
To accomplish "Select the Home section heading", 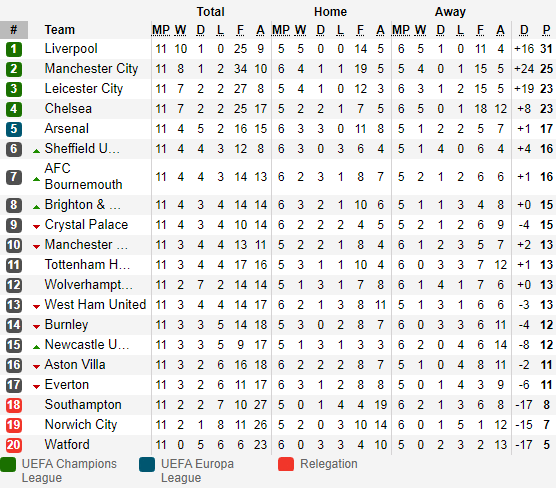I will tap(330, 12).
